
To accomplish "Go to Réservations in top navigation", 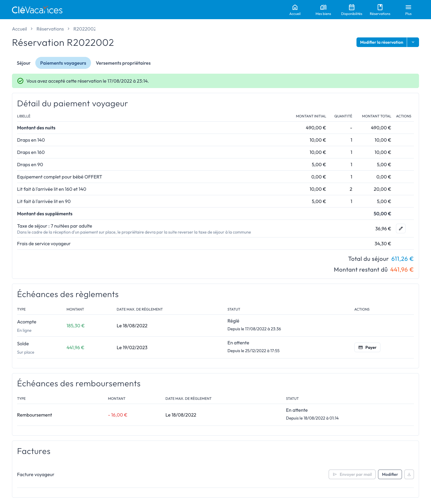I will 380,10.
